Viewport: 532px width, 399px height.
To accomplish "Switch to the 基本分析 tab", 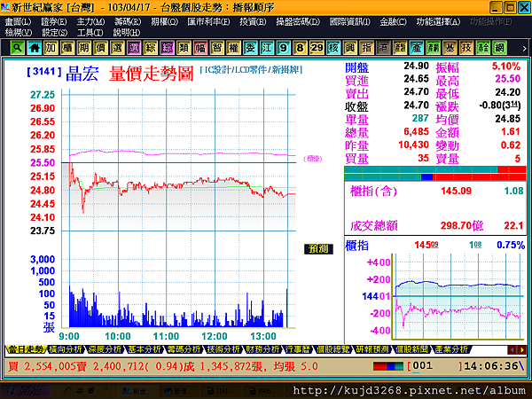I will coord(145,349).
